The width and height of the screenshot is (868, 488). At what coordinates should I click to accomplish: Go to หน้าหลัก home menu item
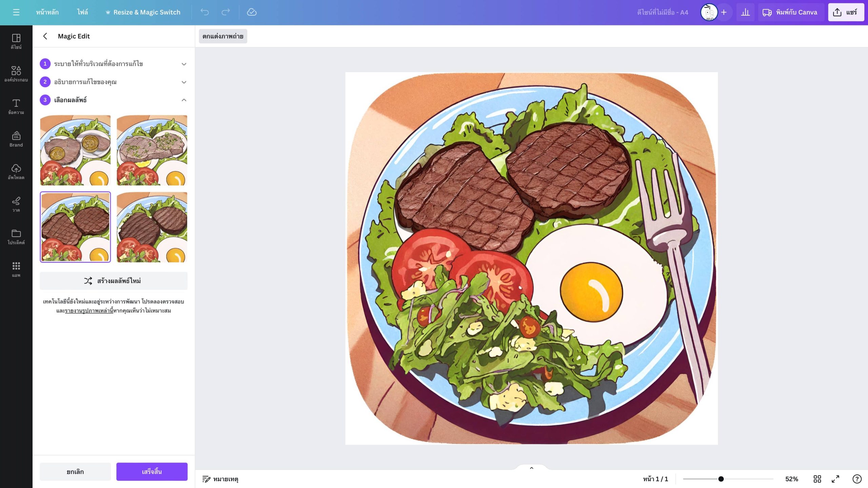47,12
